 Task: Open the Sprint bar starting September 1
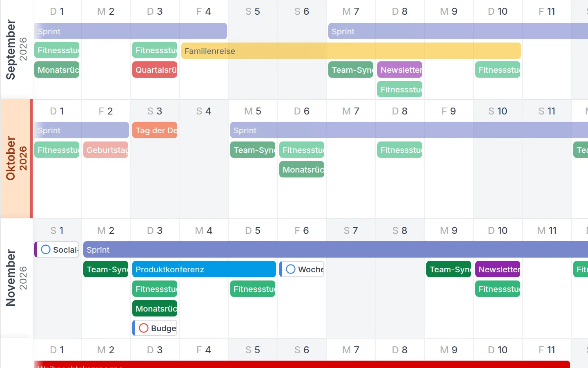(131, 31)
